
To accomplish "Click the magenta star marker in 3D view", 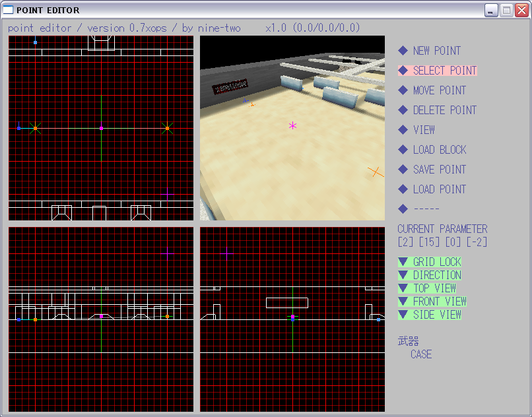I will (x=292, y=125).
